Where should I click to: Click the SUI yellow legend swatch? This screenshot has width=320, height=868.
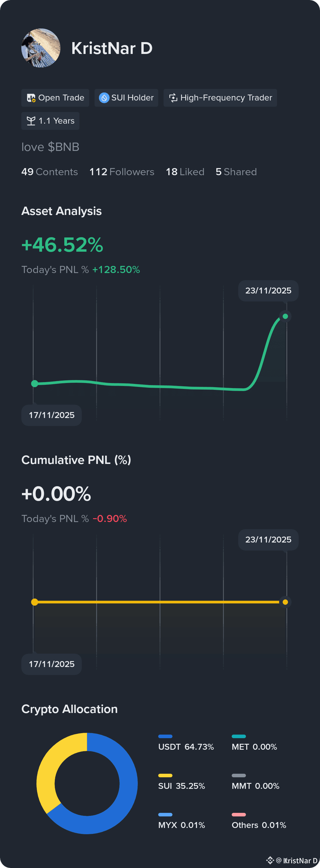pyautogui.click(x=165, y=775)
